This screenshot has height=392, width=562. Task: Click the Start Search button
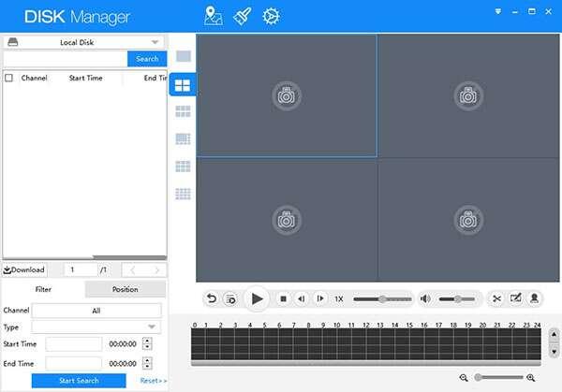tap(79, 381)
